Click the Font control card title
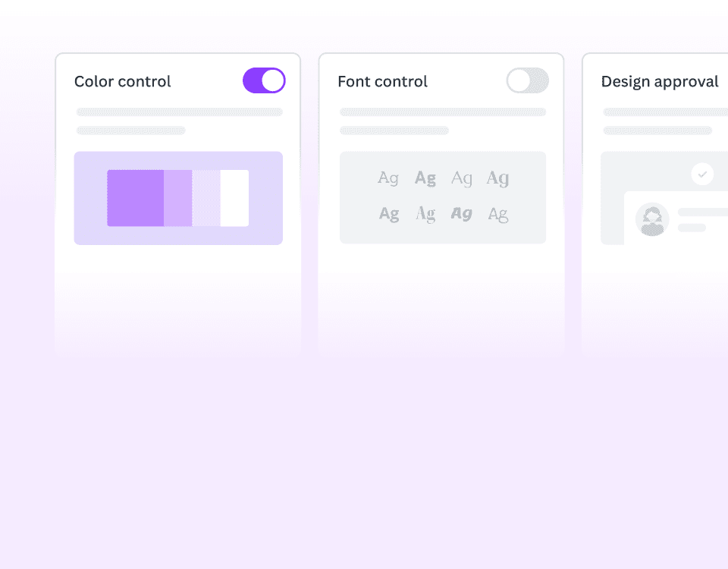Viewport: 728px width, 569px height. point(382,81)
